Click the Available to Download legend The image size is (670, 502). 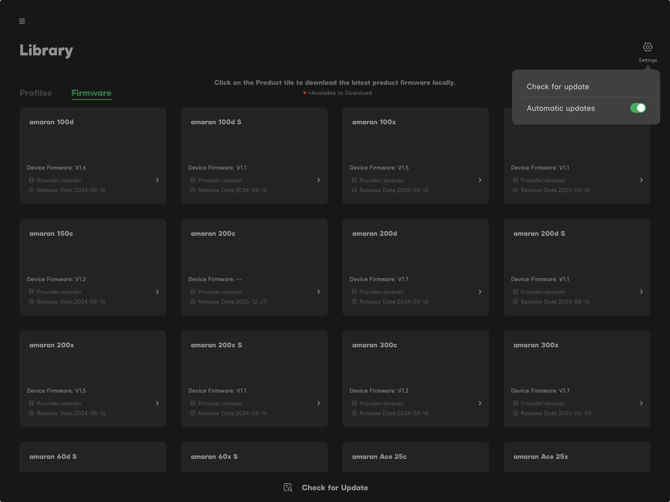pos(338,93)
